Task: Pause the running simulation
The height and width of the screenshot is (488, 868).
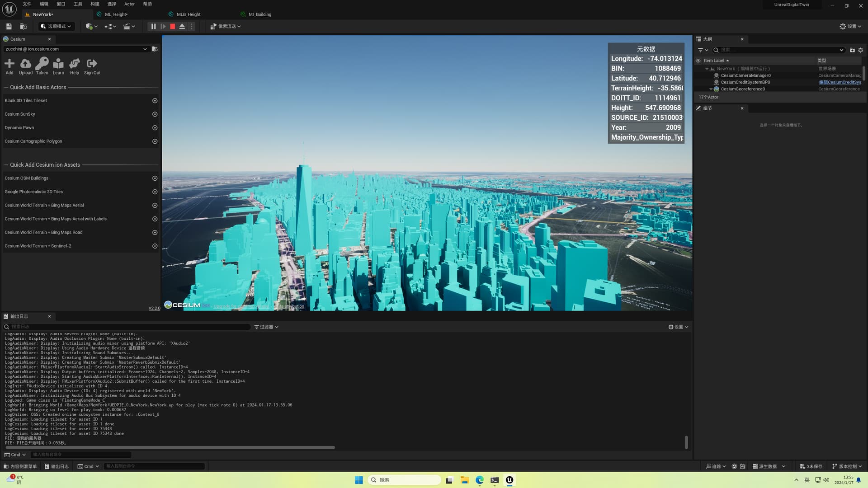Action: [x=153, y=27]
